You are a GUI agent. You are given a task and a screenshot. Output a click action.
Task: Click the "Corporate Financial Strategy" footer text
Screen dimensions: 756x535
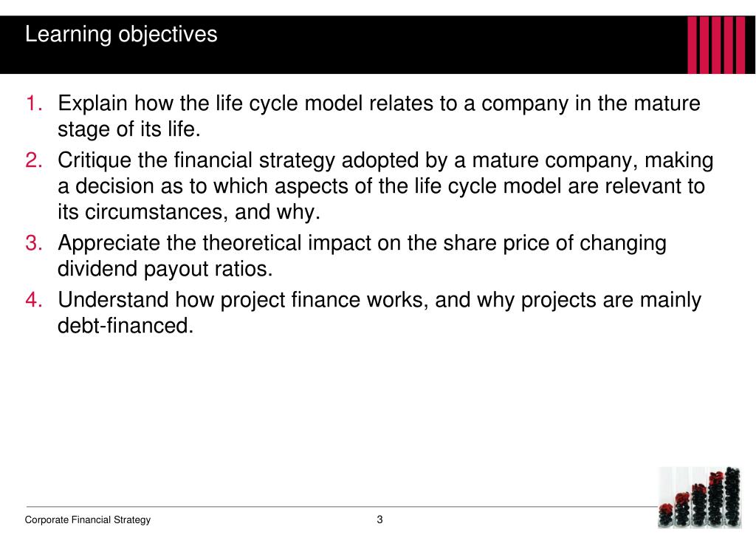click(x=88, y=519)
